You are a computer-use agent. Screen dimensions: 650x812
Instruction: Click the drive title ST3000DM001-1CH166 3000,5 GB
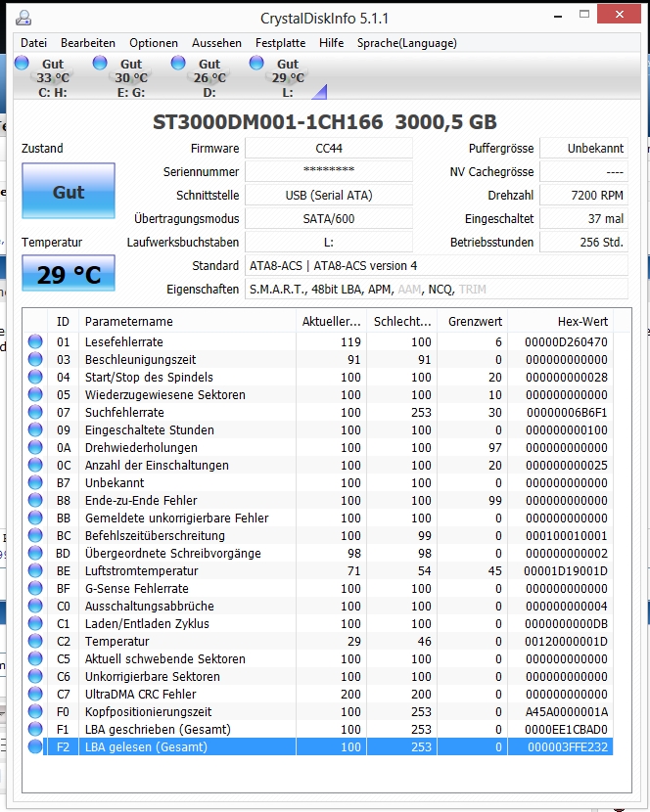point(325,121)
